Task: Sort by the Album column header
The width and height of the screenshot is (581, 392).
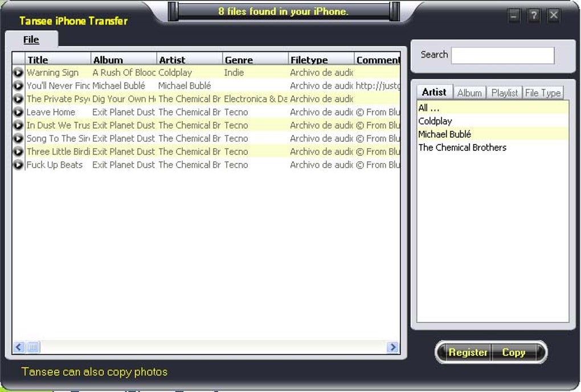Action: (x=124, y=59)
